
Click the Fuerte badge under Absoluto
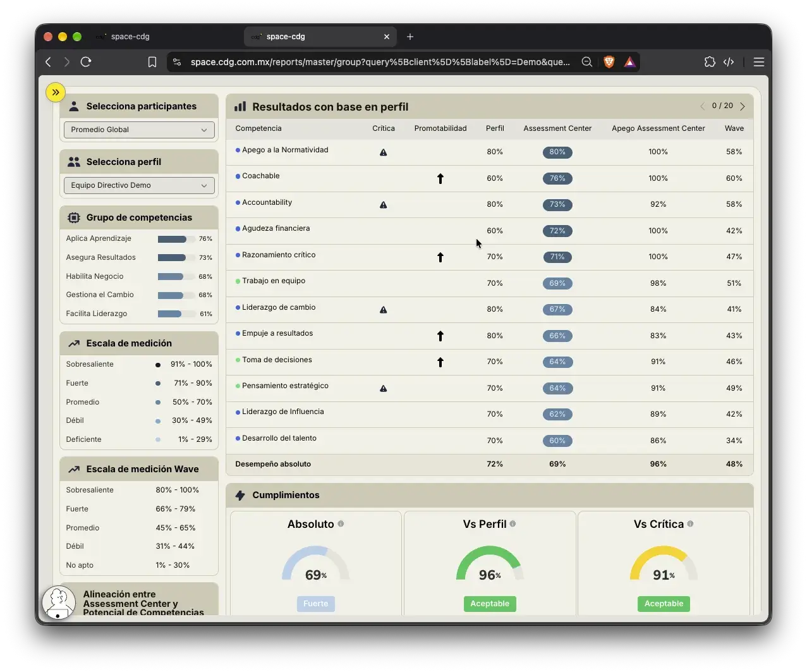[x=316, y=604]
